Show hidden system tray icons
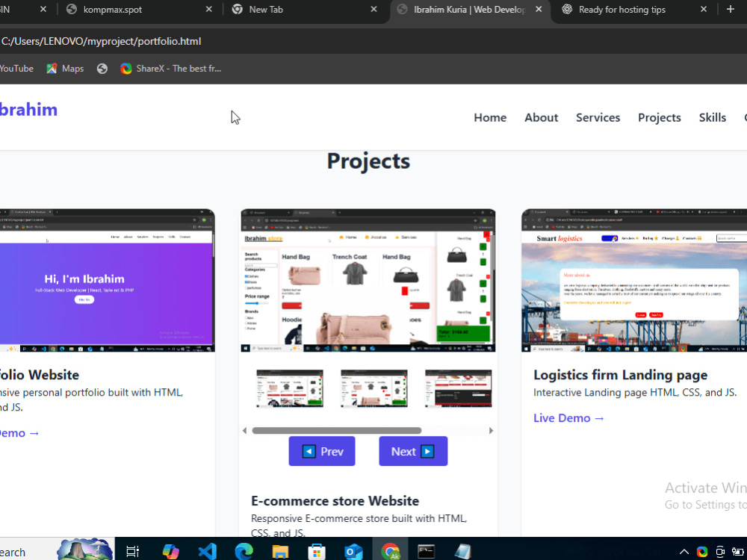This screenshot has height=560, width=747. click(x=684, y=552)
